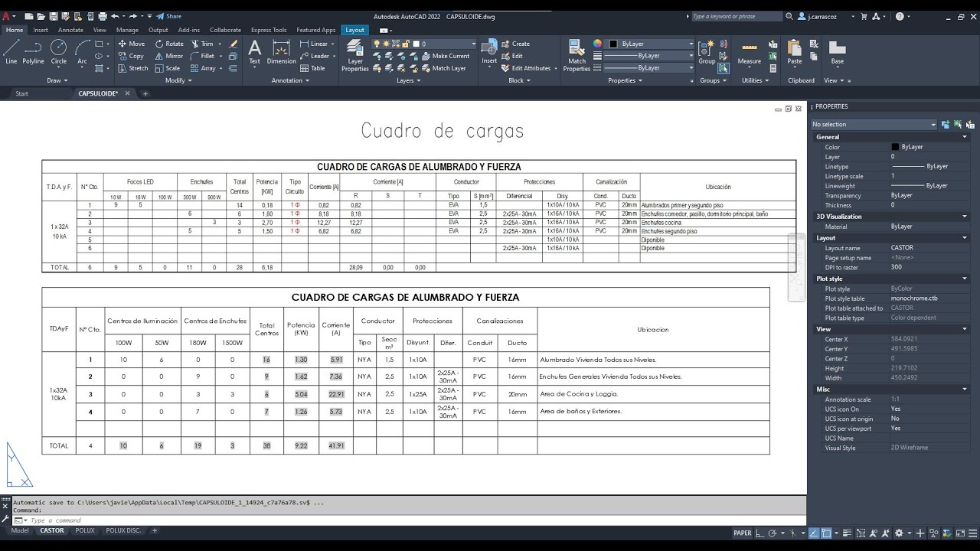Toggle Object Snap Tracking in status bar
Screen dimensions: 980x551
pyautogui.click(x=815, y=533)
